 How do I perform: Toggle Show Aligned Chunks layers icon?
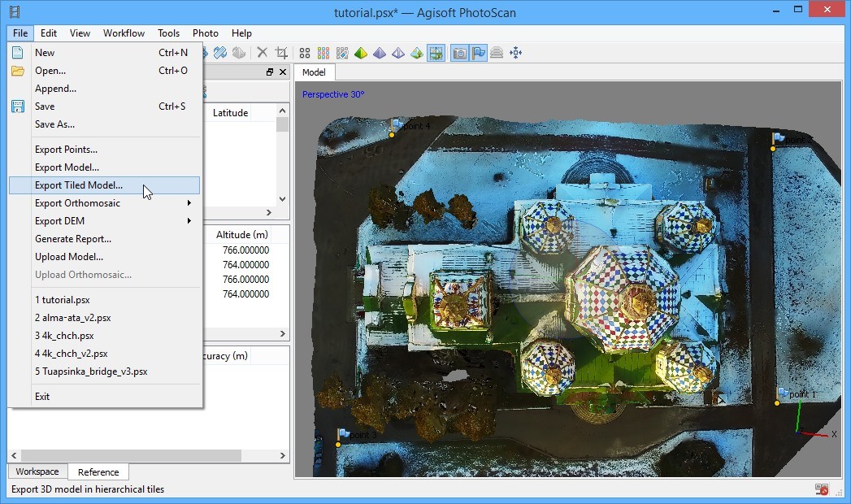coord(497,53)
